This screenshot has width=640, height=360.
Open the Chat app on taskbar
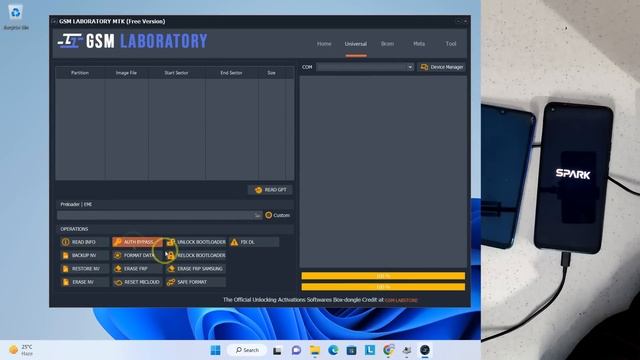296,350
